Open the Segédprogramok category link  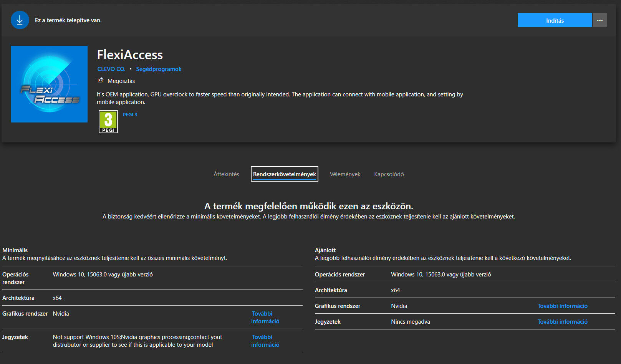[159, 69]
